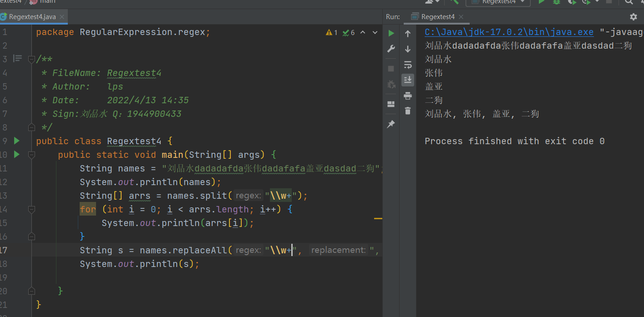This screenshot has height=317, width=644.
Task: Click the green Run button in top toolbar
Action: [541, 2]
